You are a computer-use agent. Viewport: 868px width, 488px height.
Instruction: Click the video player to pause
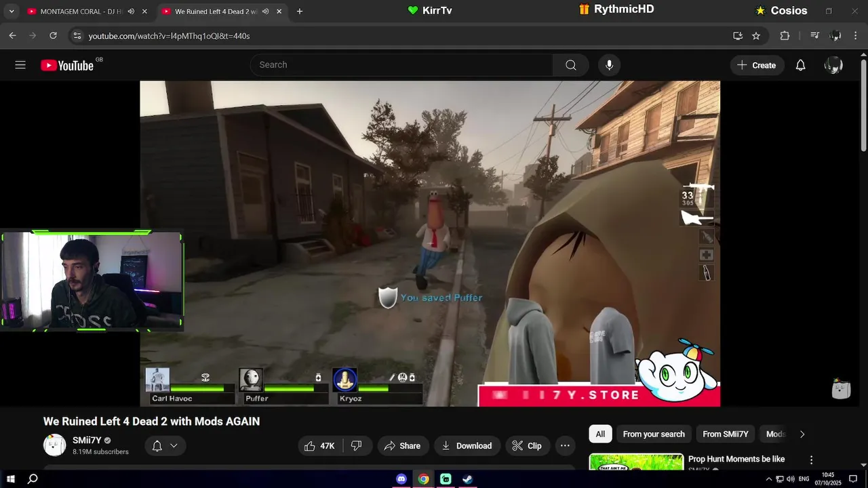tap(430, 244)
